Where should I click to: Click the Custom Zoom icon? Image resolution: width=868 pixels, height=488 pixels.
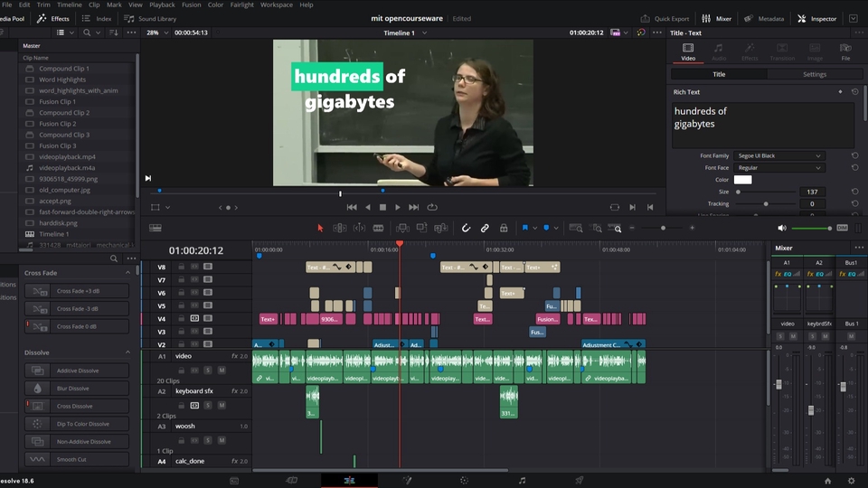click(x=615, y=228)
